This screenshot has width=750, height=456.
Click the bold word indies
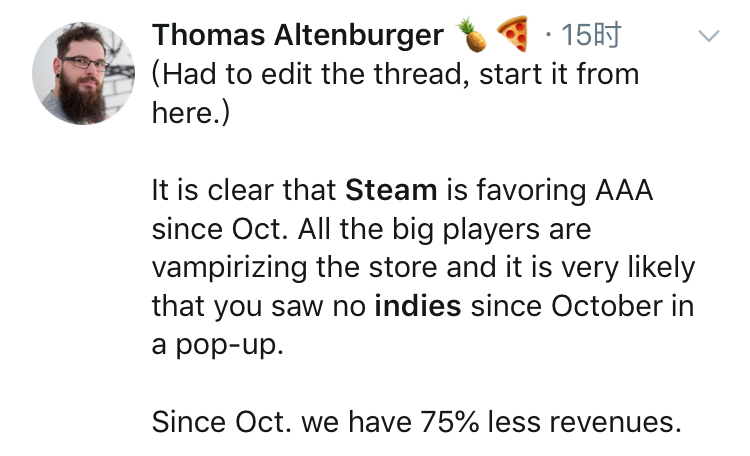click(x=418, y=306)
